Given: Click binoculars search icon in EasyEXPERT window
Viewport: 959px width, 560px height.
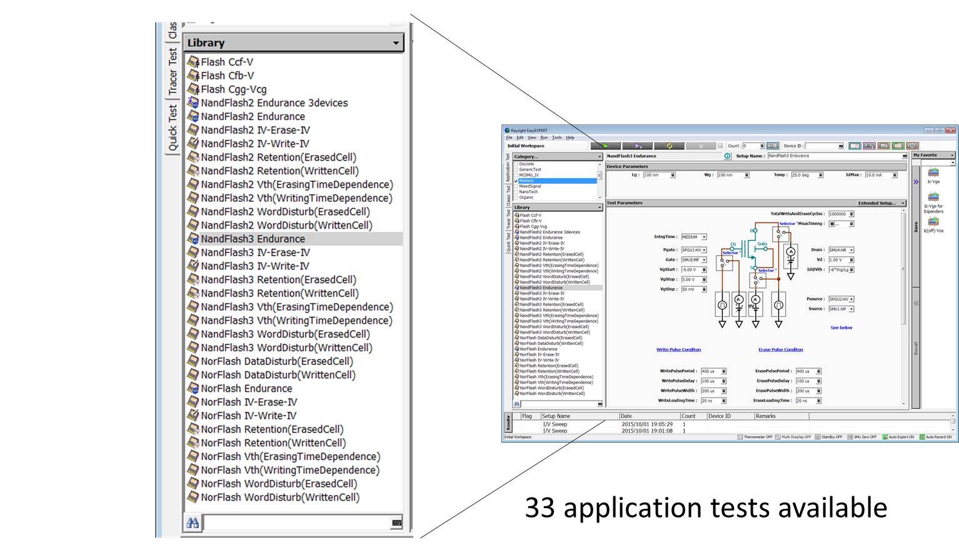Looking at the screenshot, I should click(x=517, y=404).
